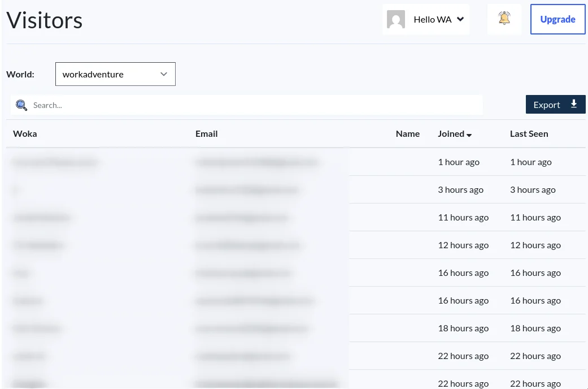
Task: Click Joined cell reading 11 hours ago
Action: [463, 218]
